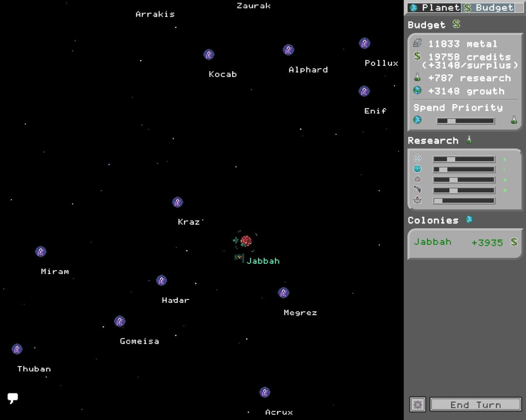Select the Kraz star system on the map
This screenshot has width=526, height=420.
(178, 202)
